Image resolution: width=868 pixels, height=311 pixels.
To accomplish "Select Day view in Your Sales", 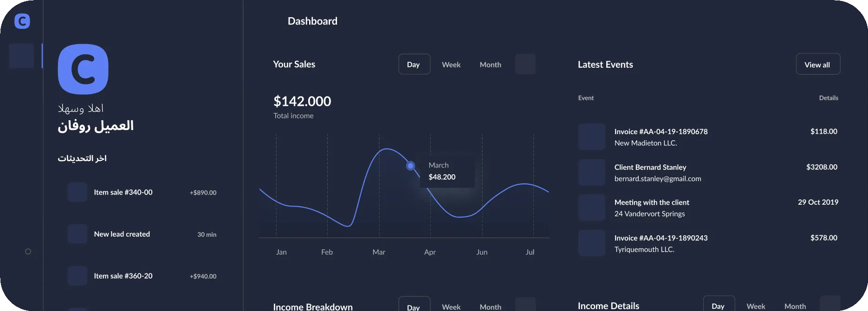I will point(414,65).
